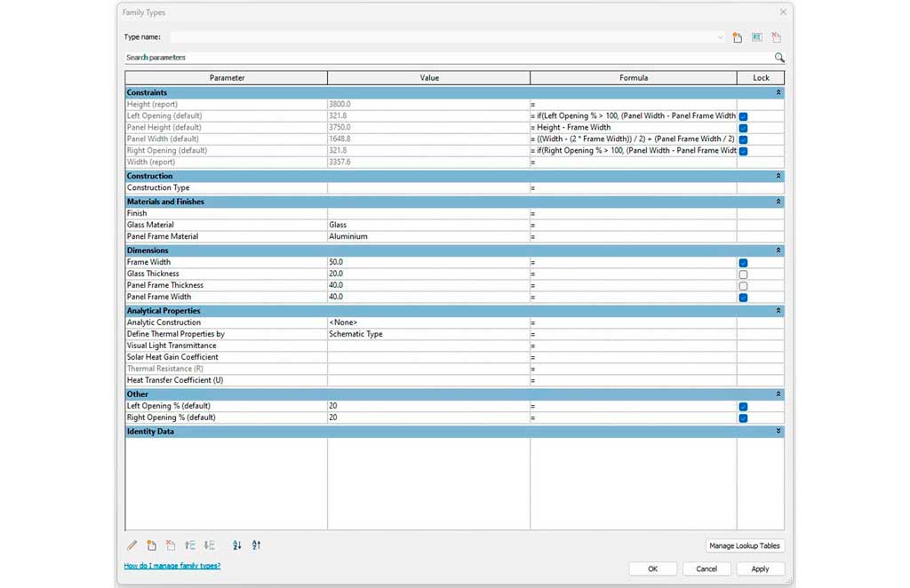Image resolution: width=910 pixels, height=588 pixels.
Task: Click the New Type icon beside Type name
Action: point(738,37)
